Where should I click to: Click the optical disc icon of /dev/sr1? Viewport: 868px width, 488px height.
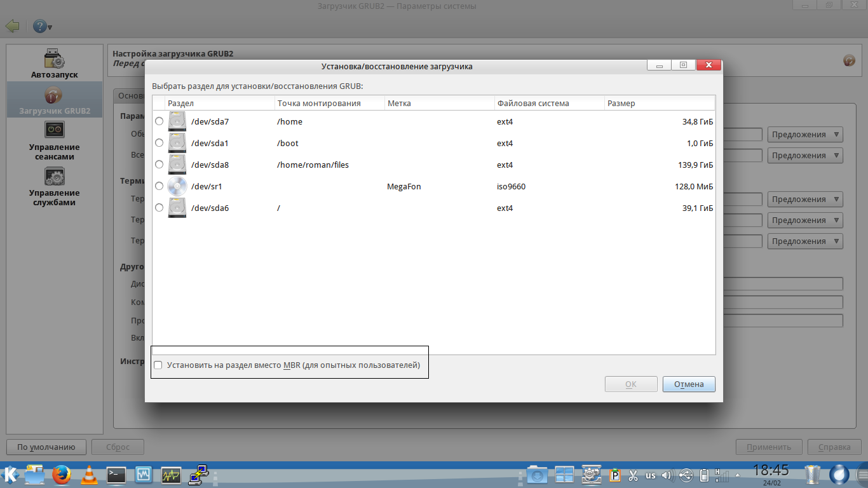click(x=177, y=186)
